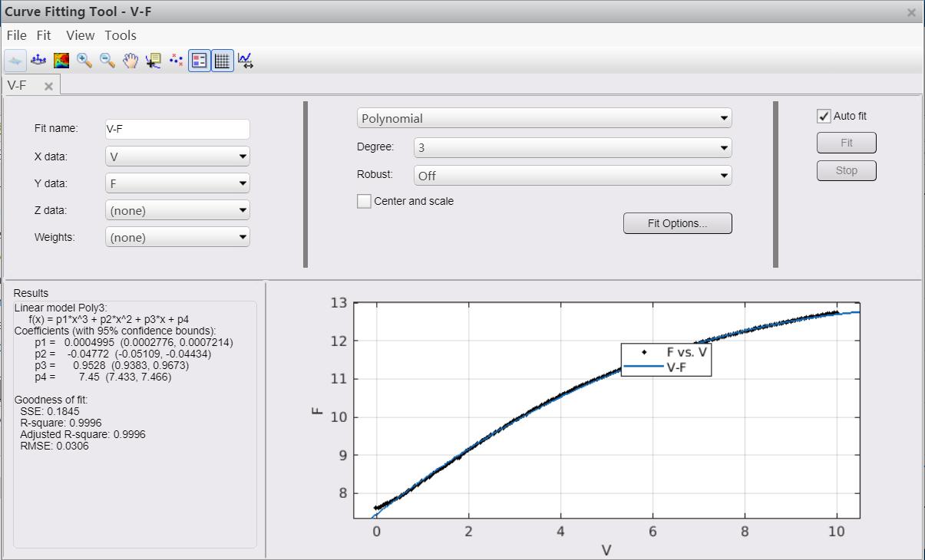925x560 pixels.
Task: Uncheck the Auto fit checkbox
Action: tap(824, 117)
